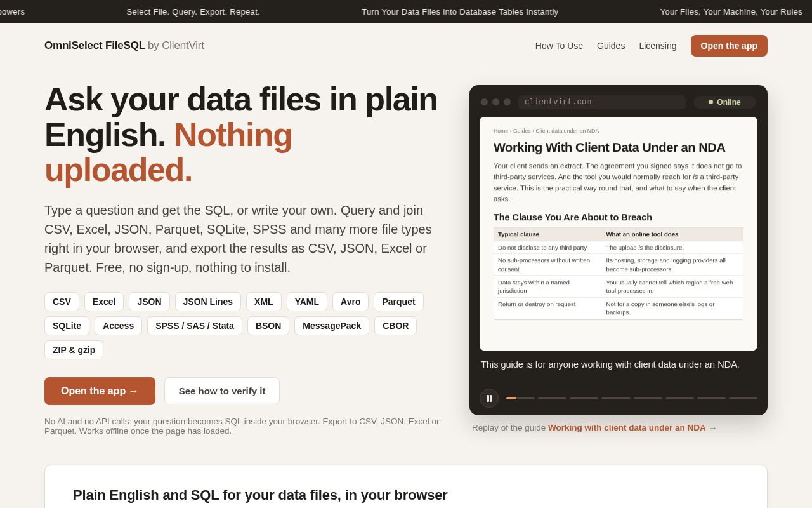Click the clientvirt.com address bar
The height and width of the screenshot is (508, 812).
(602, 102)
